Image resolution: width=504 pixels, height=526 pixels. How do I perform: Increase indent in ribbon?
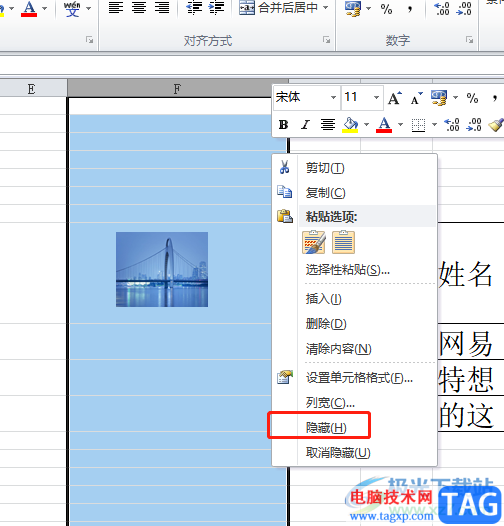tap(216, 8)
